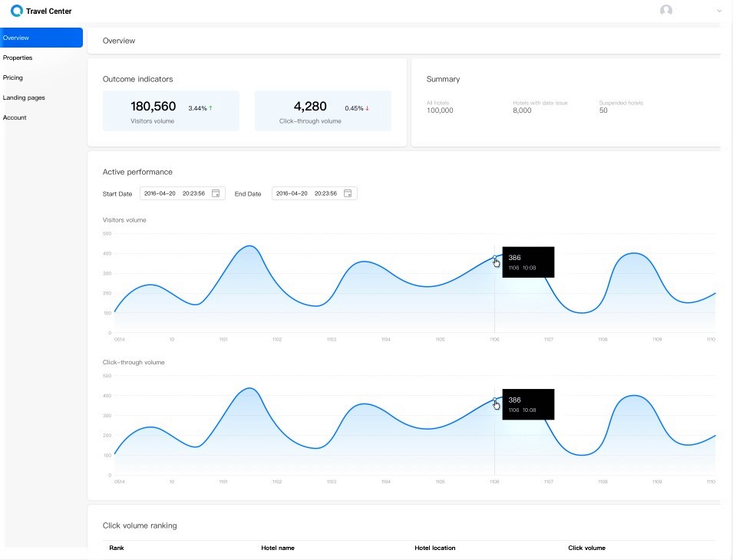Click the 1106 x-axis label on Visitors chart
The height and width of the screenshot is (560, 733).
point(494,340)
